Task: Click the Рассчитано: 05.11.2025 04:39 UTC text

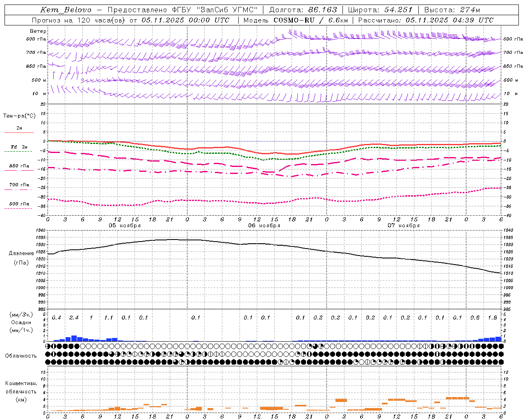Action: click(x=426, y=20)
